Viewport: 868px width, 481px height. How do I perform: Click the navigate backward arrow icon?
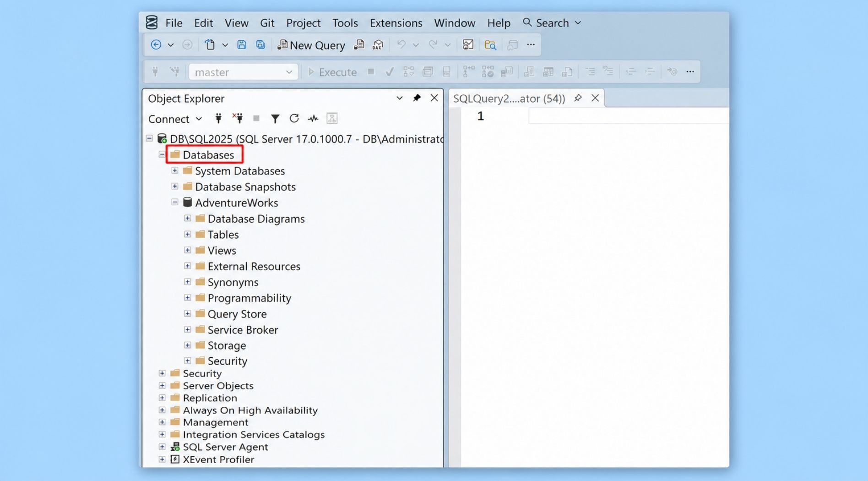coord(156,44)
